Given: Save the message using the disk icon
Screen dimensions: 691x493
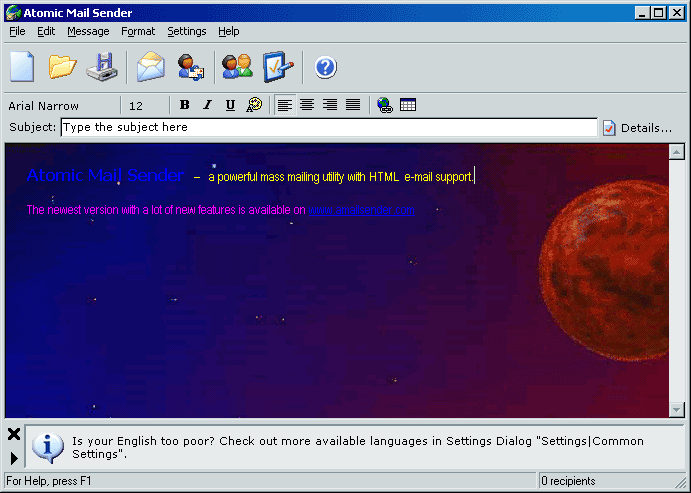Looking at the screenshot, I should click(x=102, y=67).
